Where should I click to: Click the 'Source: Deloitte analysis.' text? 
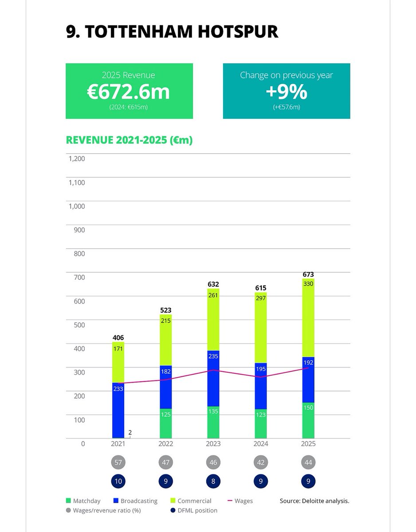tap(314, 501)
